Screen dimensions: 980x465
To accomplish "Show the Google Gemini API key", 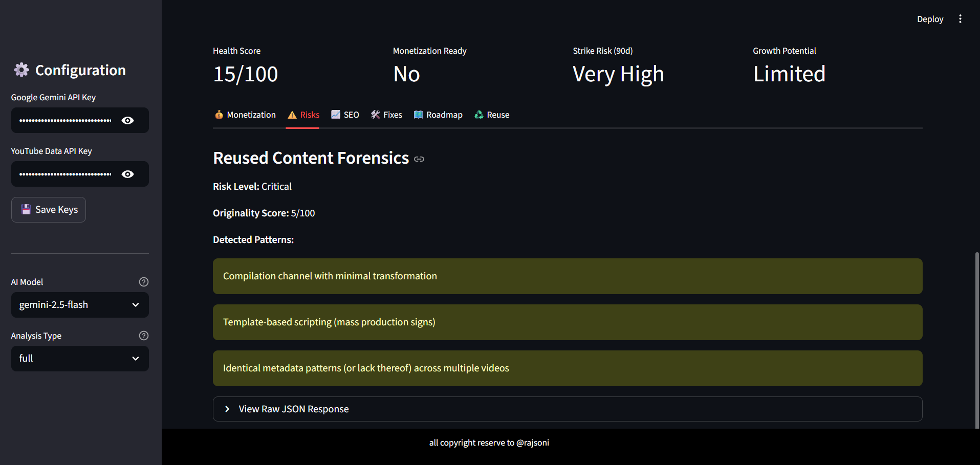I will point(128,120).
